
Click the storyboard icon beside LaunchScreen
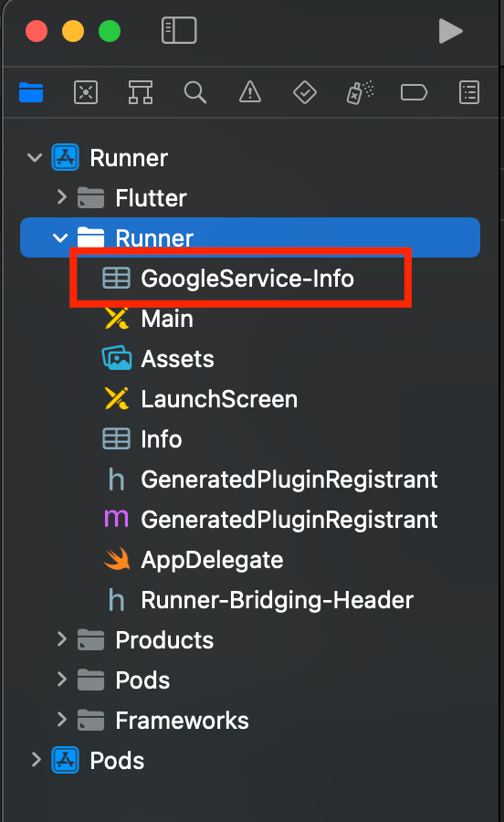[117, 398]
